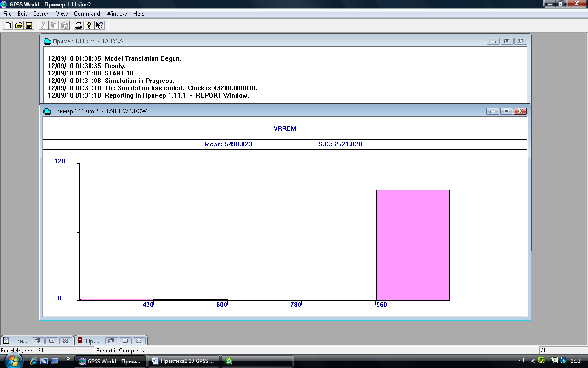The width and height of the screenshot is (588, 368).
Task: Click the tall pink histogram bar at 960
Action: click(x=413, y=245)
